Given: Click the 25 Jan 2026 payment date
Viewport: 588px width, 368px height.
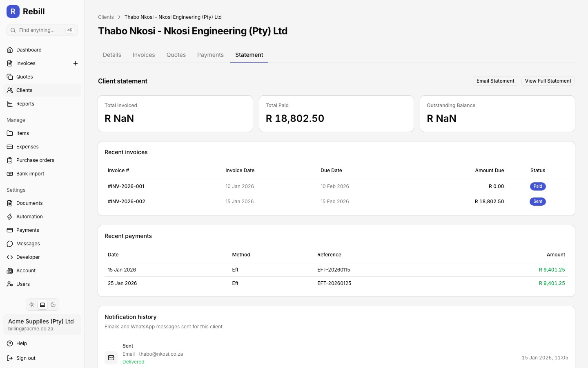Looking at the screenshot, I should click(x=122, y=283).
